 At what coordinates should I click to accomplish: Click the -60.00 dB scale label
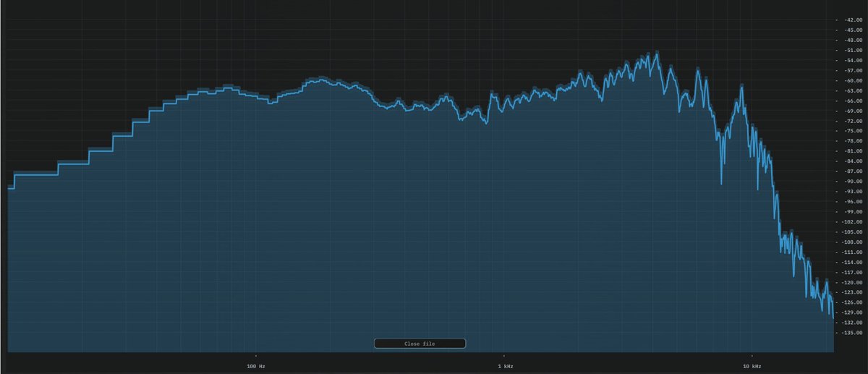point(852,81)
